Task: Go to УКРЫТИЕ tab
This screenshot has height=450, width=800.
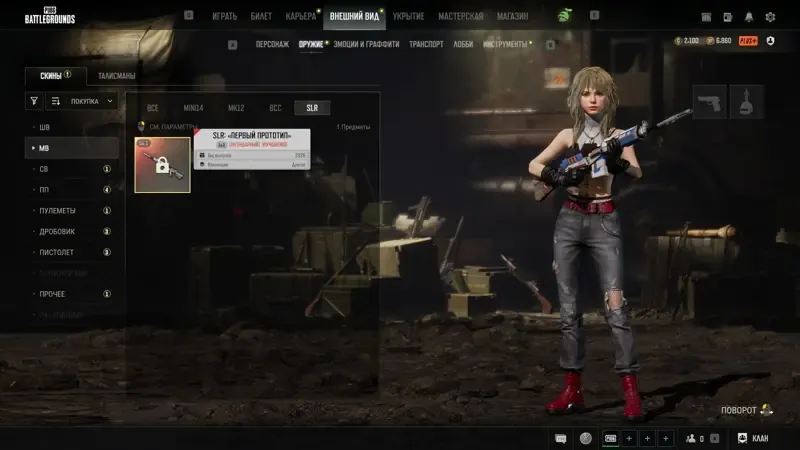Action: (x=408, y=16)
